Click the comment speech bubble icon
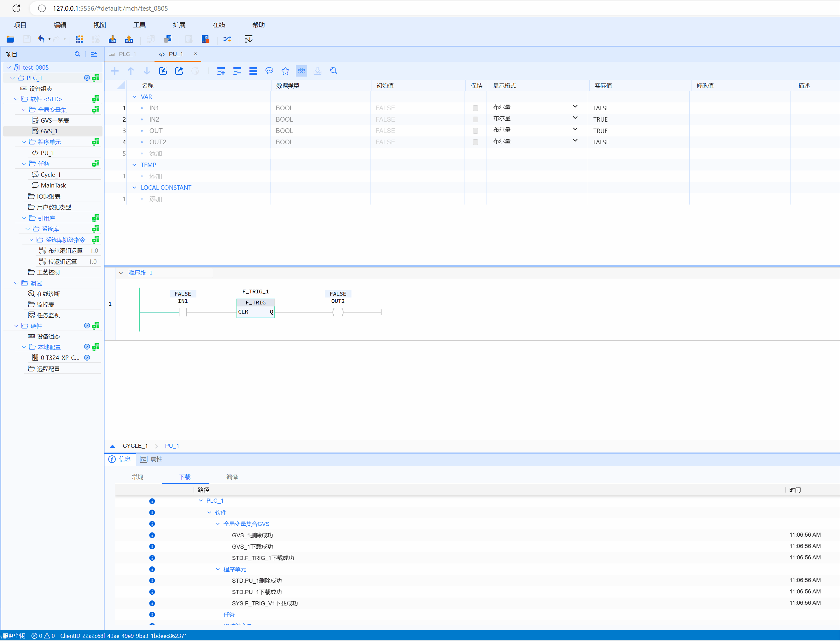The height and width of the screenshot is (641, 840). pyautogui.click(x=269, y=71)
